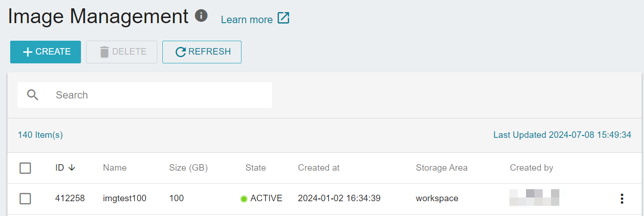Sort by the Name column header
644x216 pixels.
(115, 168)
